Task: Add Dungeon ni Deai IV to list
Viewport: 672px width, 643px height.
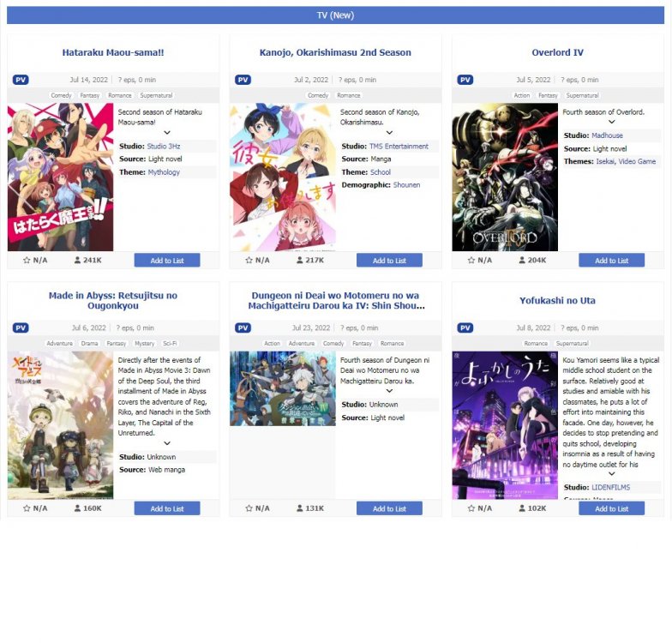Action: [x=389, y=508]
